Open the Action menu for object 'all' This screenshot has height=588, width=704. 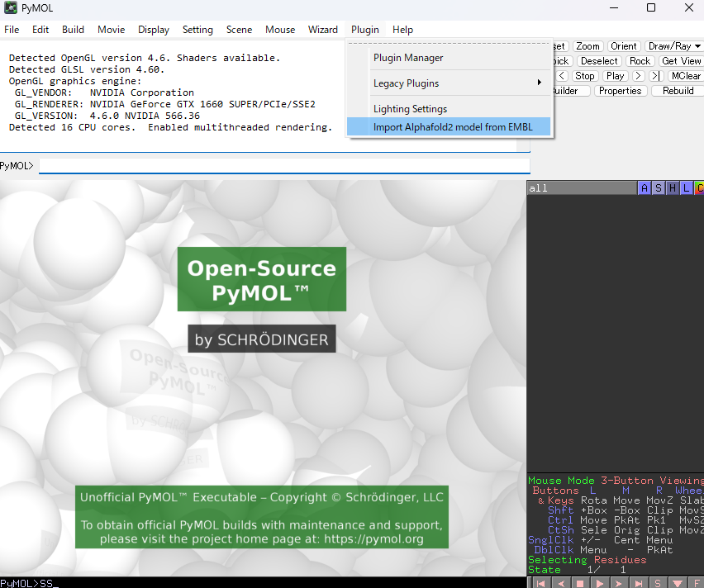[644, 187]
